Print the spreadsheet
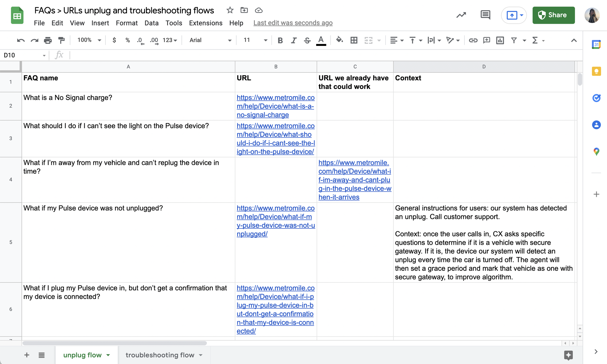Screen dimensions: 607x364 48,40
